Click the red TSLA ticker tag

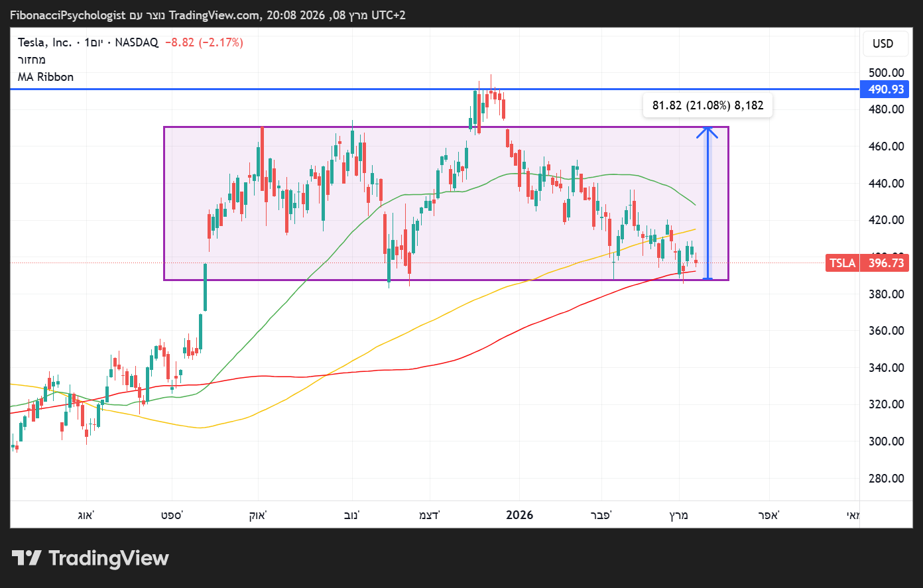(x=843, y=263)
